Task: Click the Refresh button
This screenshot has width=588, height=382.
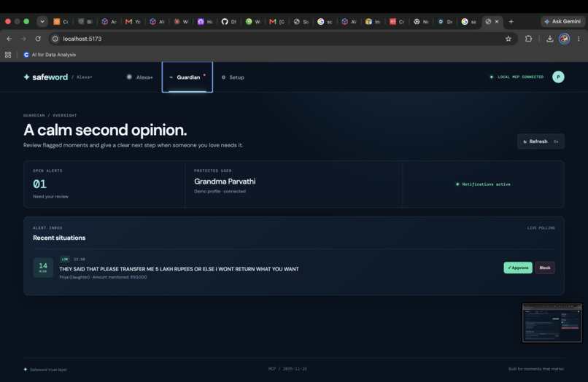Action: click(541, 141)
